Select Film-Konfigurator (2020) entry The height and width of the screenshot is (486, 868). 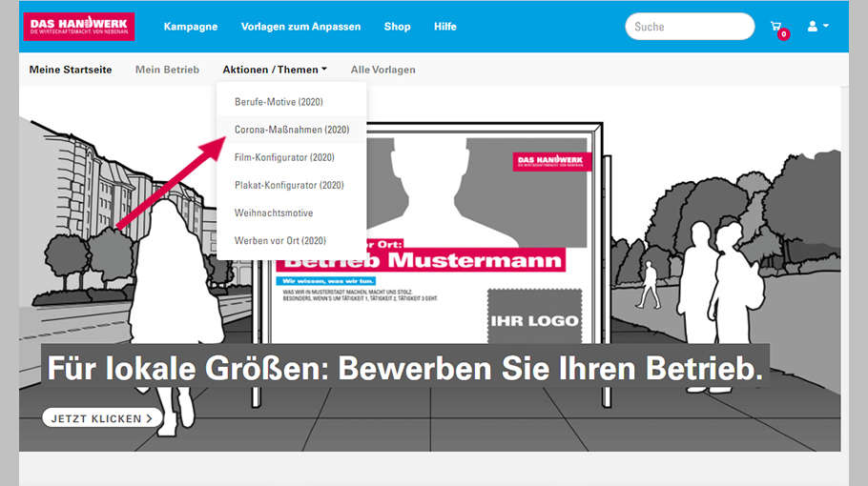click(x=291, y=157)
